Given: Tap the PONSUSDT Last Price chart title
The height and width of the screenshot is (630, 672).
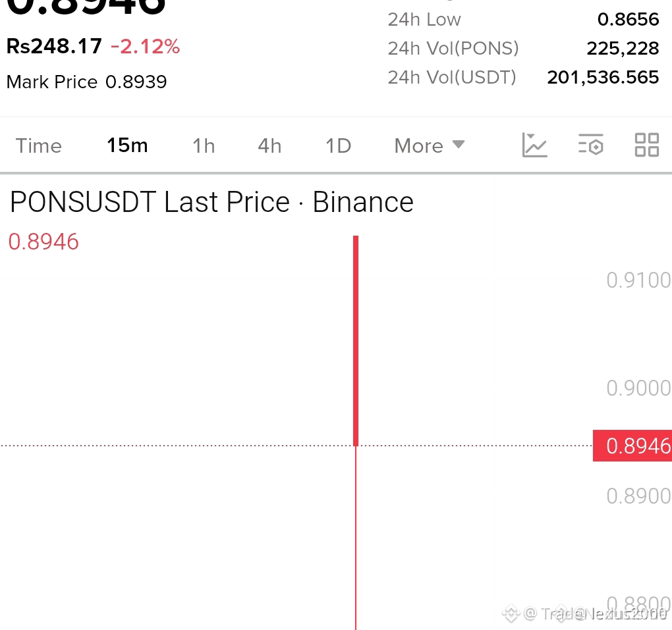Looking at the screenshot, I should pyautogui.click(x=211, y=202).
